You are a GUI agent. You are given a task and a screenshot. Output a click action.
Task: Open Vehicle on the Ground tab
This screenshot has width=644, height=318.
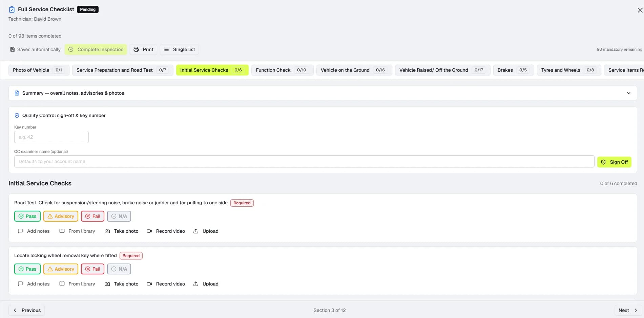pos(354,70)
